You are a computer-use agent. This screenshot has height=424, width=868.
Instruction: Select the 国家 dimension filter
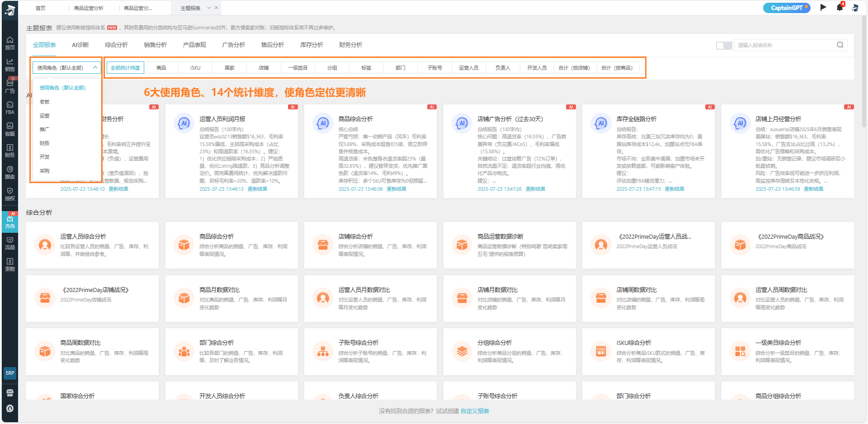[230, 68]
